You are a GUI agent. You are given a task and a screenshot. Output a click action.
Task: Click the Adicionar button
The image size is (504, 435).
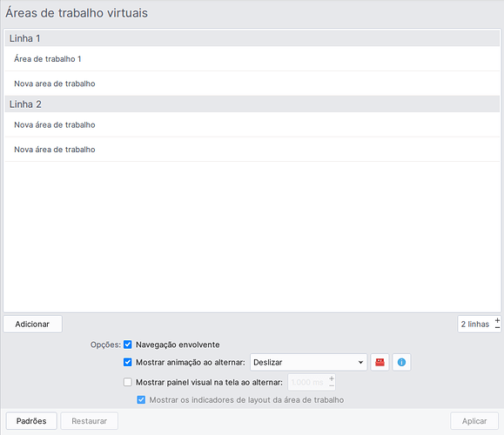tap(32, 325)
